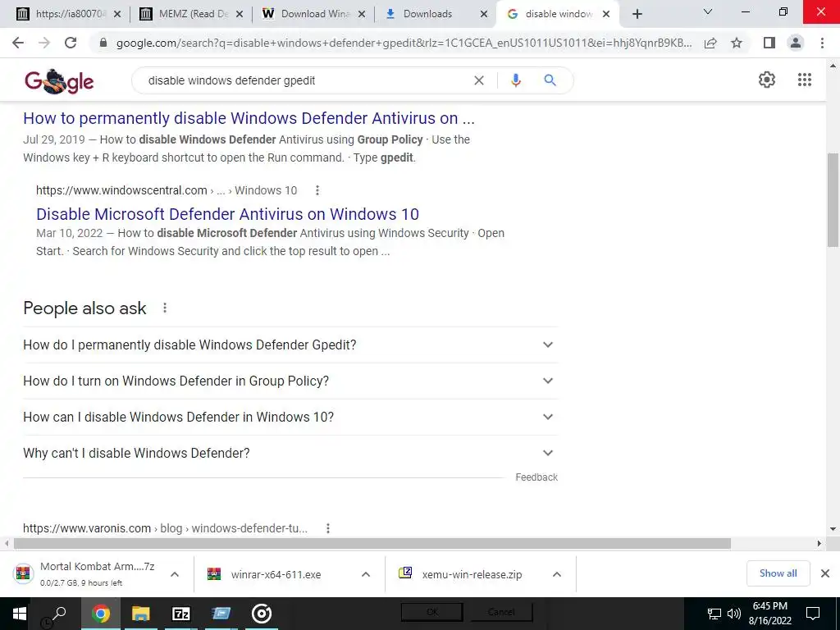This screenshot has height=630, width=840.
Task: Open options for windowscentral result
Action: pos(317,190)
